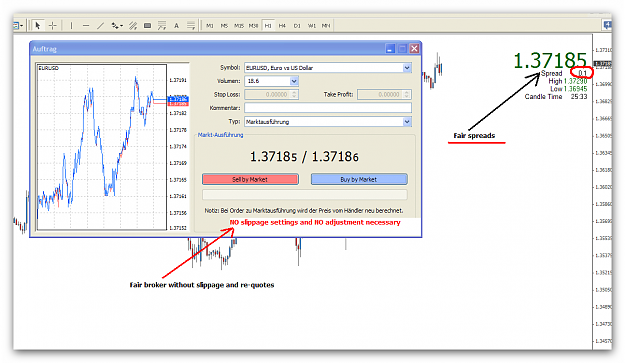Switch chart to MN timeframe
The width and height of the screenshot is (625, 363).
click(x=326, y=26)
